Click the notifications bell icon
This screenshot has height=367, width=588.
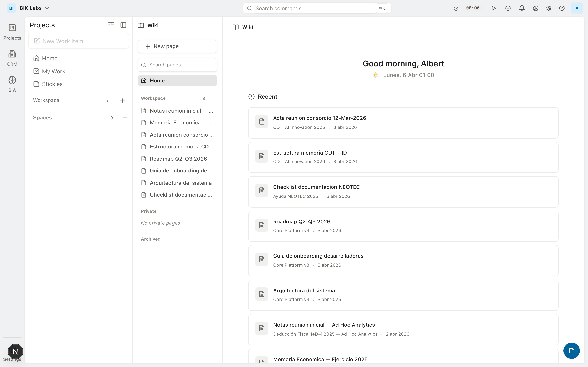click(522, 8)
